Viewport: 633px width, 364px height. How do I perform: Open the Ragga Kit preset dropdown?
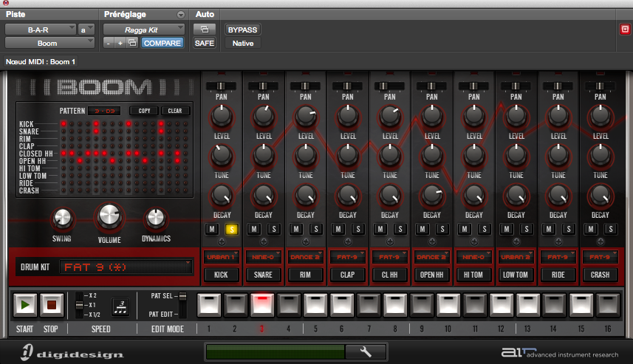(x=144, y=30)
